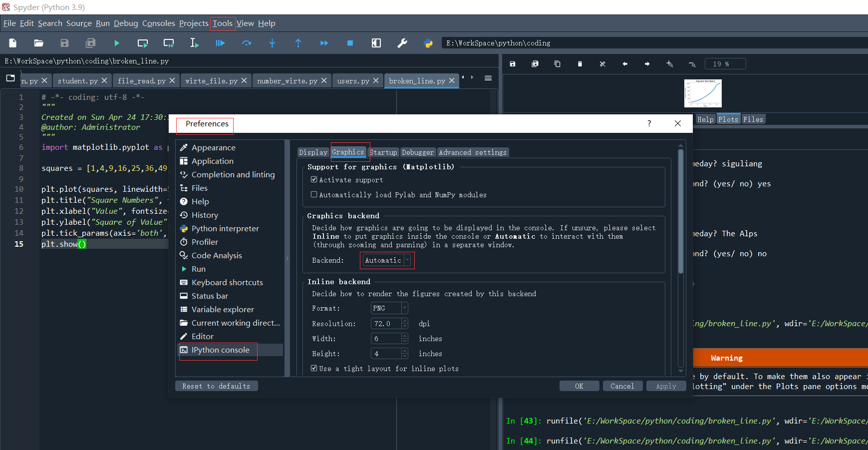Viewport: 868px width, 450px height.
Task: Toggle Use a tight layout checkbox
Action: pyautogui.click(x=314, y=369)
